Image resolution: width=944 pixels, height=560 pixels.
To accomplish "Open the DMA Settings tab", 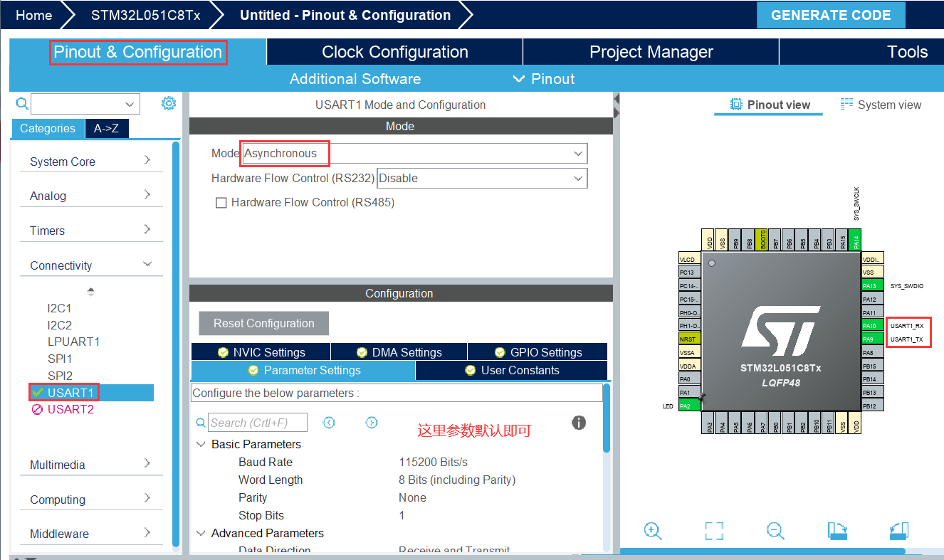I will click(x=399, y=352).
